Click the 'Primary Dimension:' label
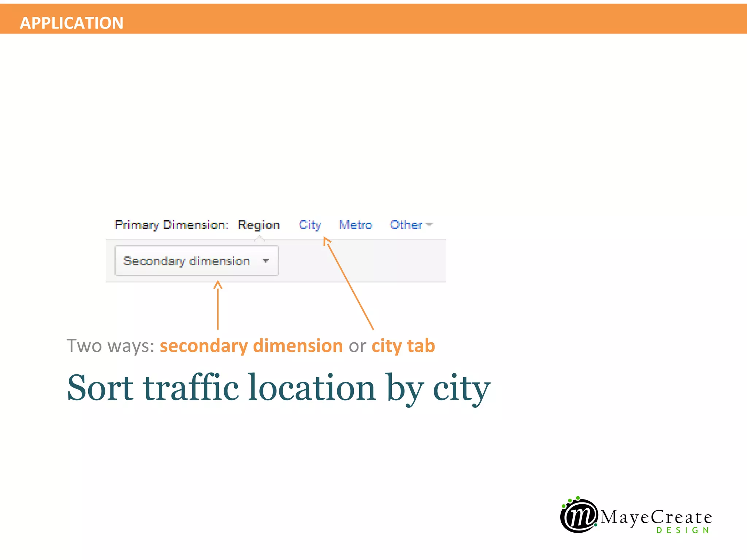This screenshot has height=560, width=747. coord(171,225)
